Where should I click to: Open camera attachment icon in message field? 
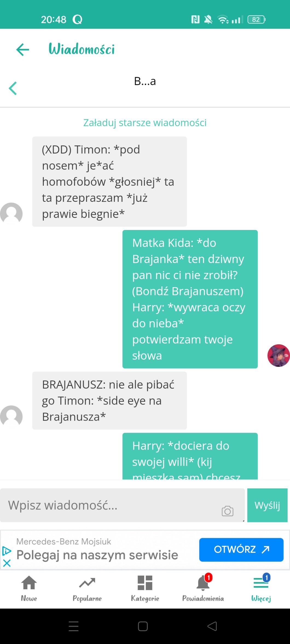coord(227,511)
